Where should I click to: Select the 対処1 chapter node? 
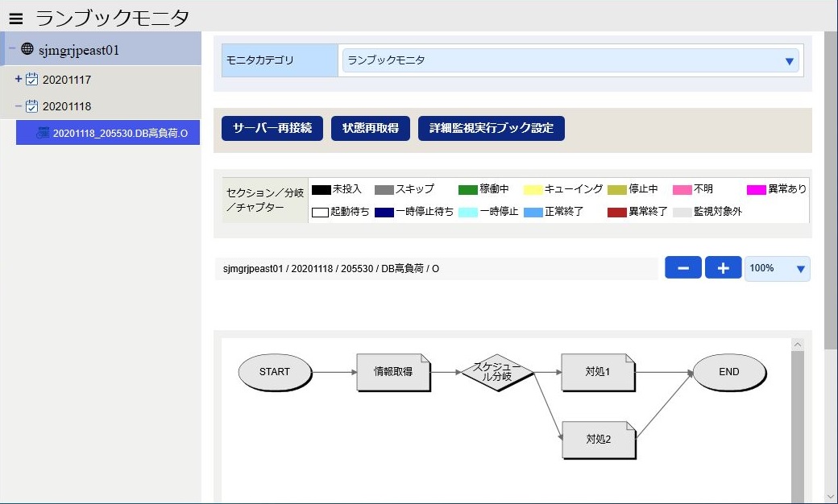pos(598,372)
